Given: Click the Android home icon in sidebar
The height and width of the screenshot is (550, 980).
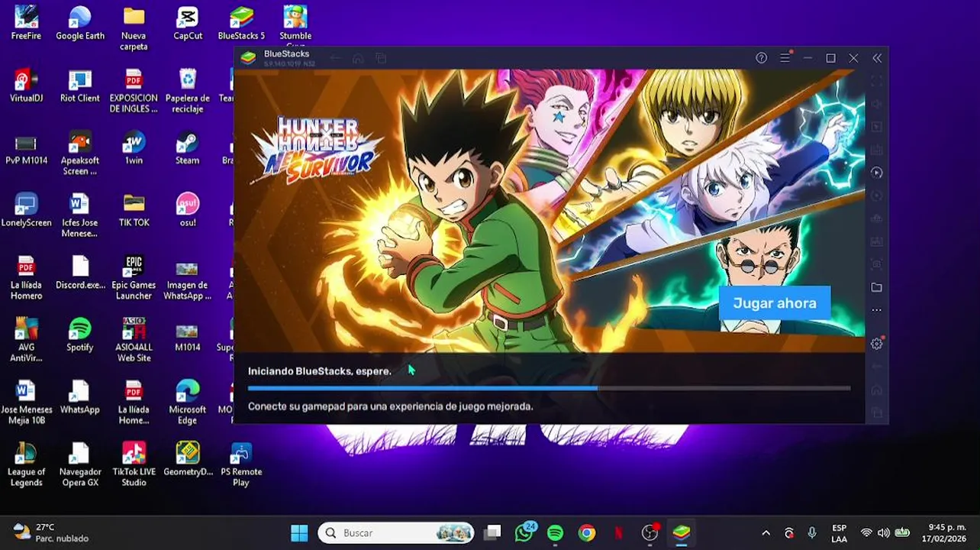Looking at the screenshot, I should (x=876, y=390).
